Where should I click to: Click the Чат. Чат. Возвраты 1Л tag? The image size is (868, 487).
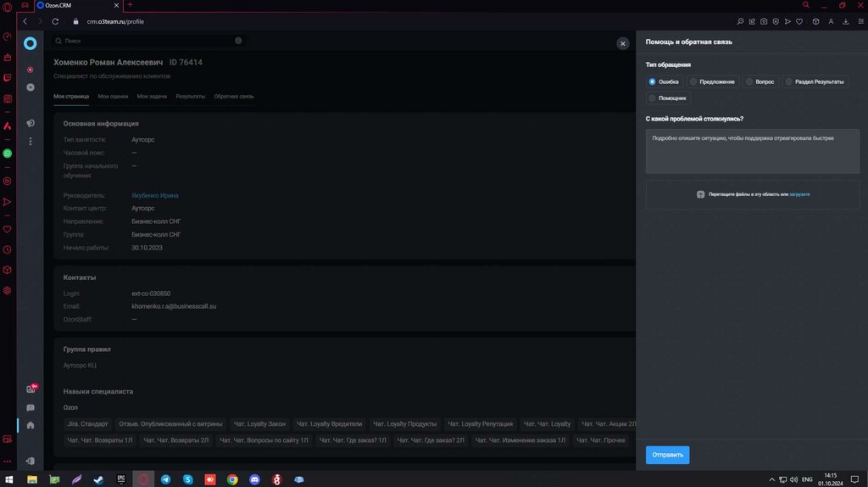point(100,440)
